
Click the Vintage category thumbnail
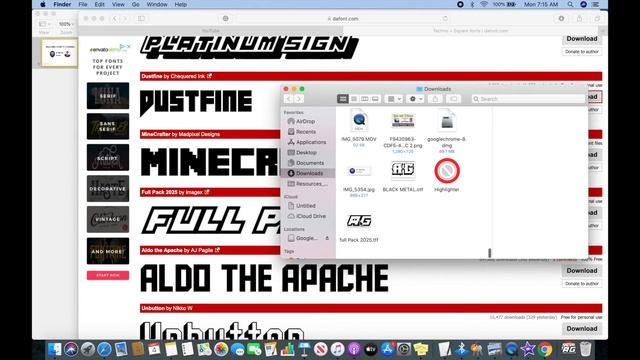[x=108, y=219]
